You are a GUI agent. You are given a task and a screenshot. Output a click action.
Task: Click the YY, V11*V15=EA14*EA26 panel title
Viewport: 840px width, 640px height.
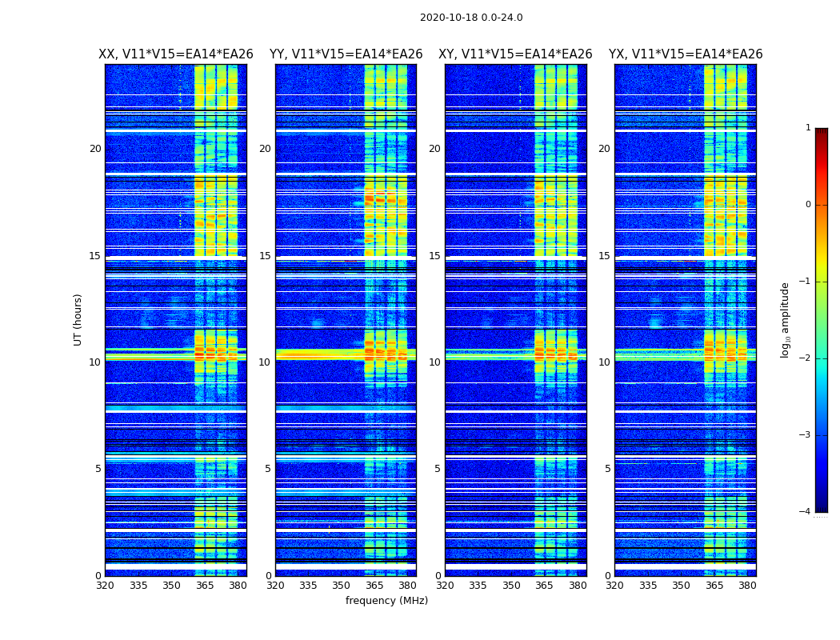(346, 54)
